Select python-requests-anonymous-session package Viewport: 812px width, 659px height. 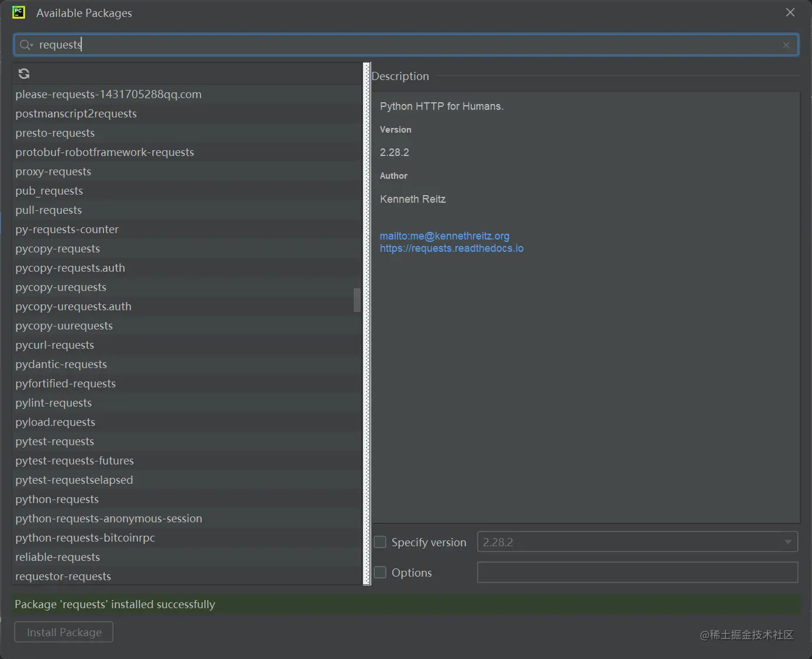click(x=187, y=518)
